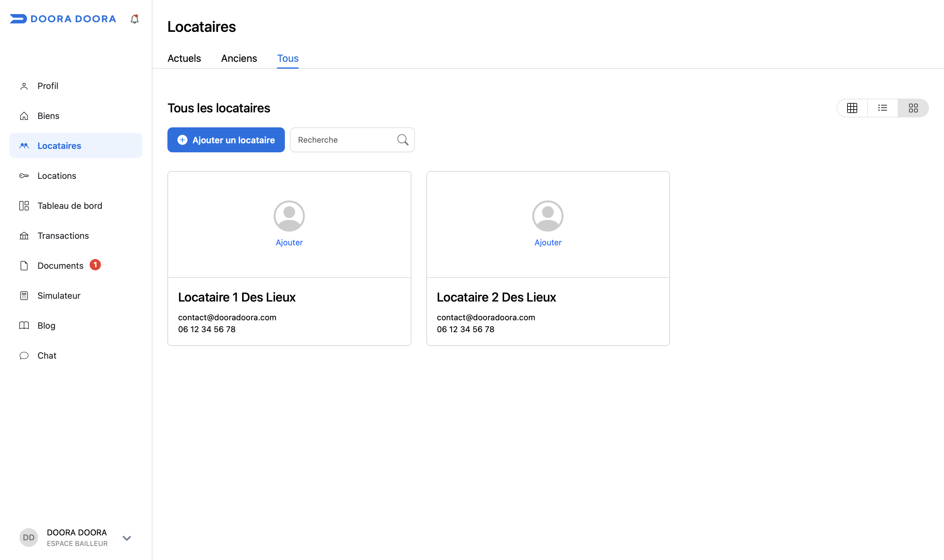944x560 pixels.
Task: Open Locations in the sidebar
Action: tap(76, 176)
